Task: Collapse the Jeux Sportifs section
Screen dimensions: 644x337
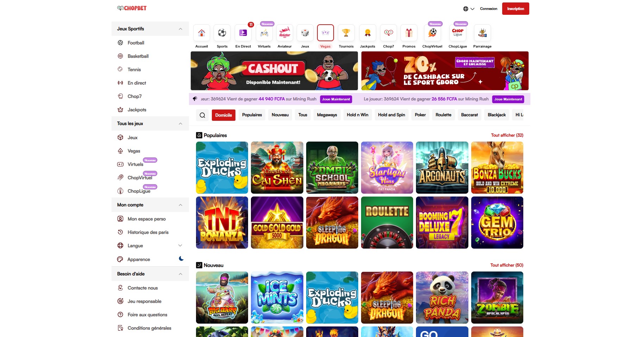Action: coord(181,29)
